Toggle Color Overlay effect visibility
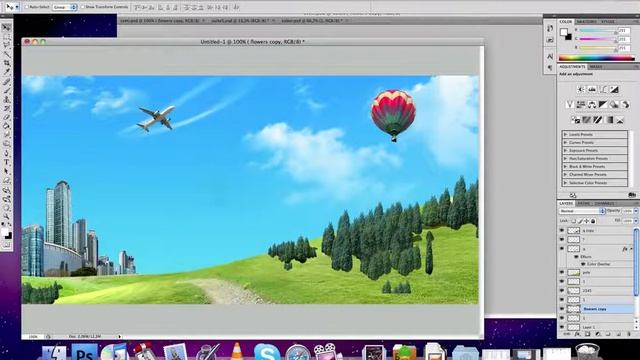Screen dimensions: 640x360 583,264
